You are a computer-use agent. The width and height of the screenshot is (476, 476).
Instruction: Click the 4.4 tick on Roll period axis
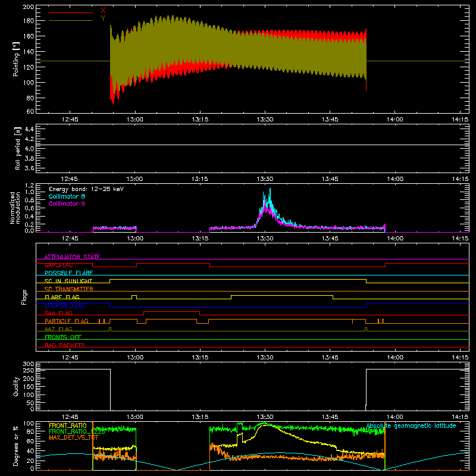click(x=29, y=129)
